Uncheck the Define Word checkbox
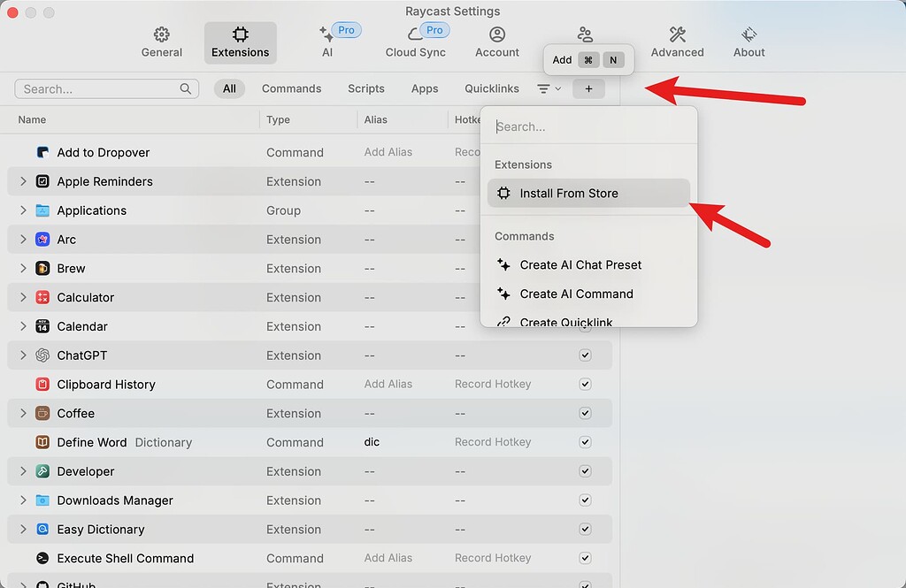The width and height of the screenshot is (906, 588). (x=586, y=442)
